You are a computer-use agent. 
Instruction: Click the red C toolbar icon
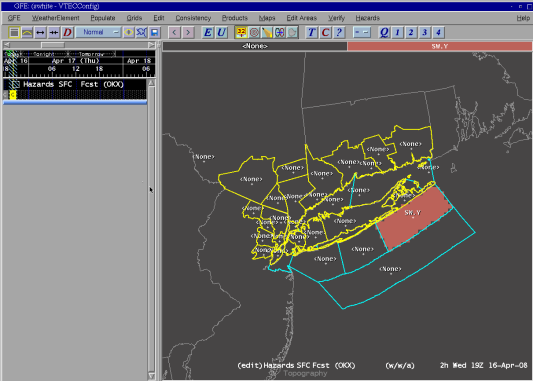pos(325,32)
